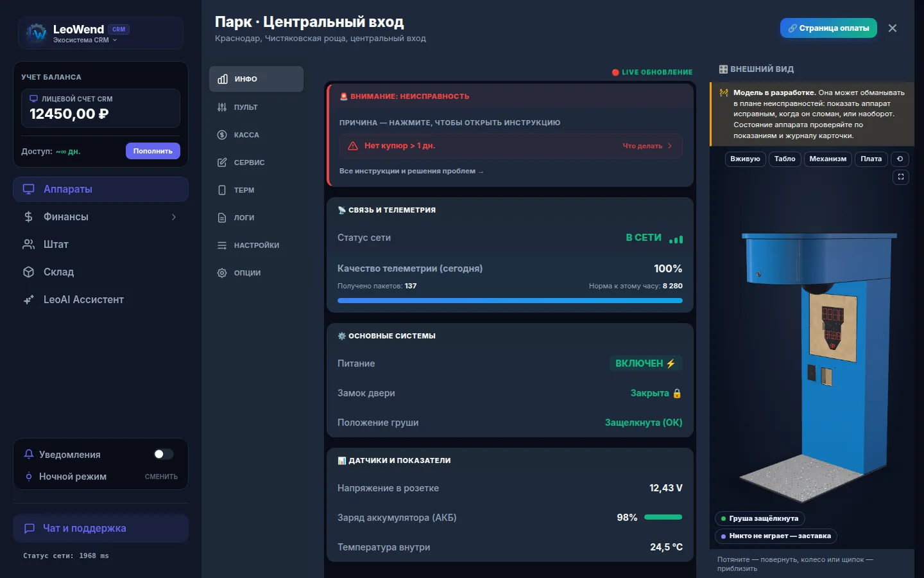
Task: Click the СЕРВИС edit icon
Action: tap(222, 162)
